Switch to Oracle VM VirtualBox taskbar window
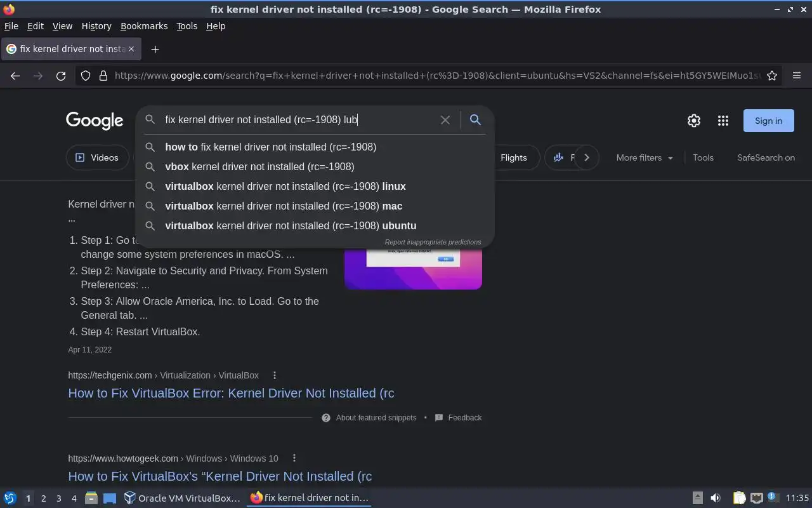 182,498
